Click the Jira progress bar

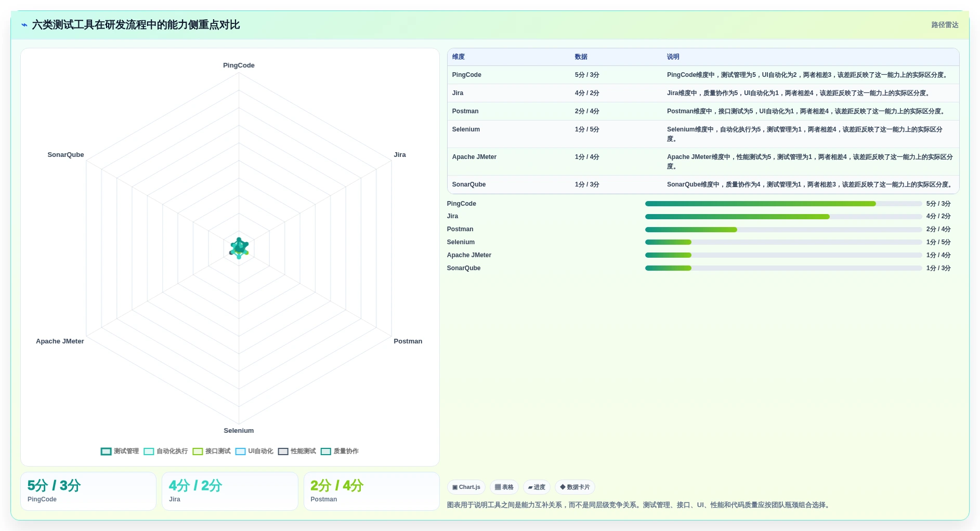coord(783,217)
